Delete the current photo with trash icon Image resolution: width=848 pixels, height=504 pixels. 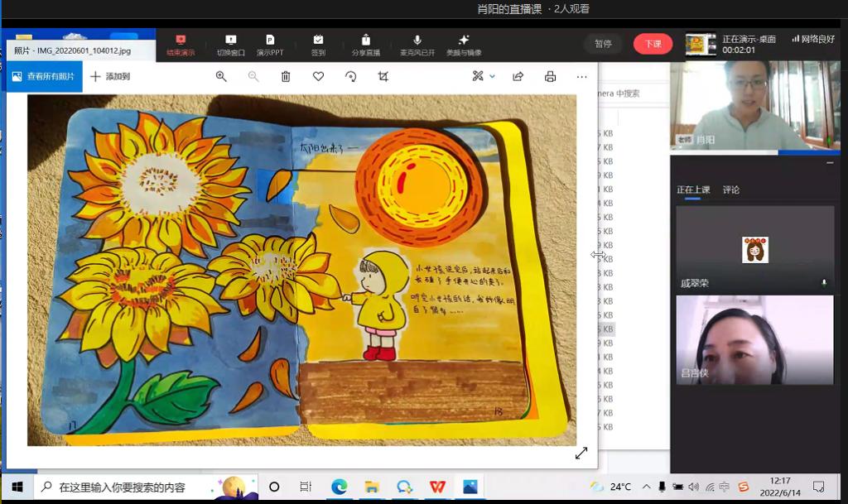[286, 76]
